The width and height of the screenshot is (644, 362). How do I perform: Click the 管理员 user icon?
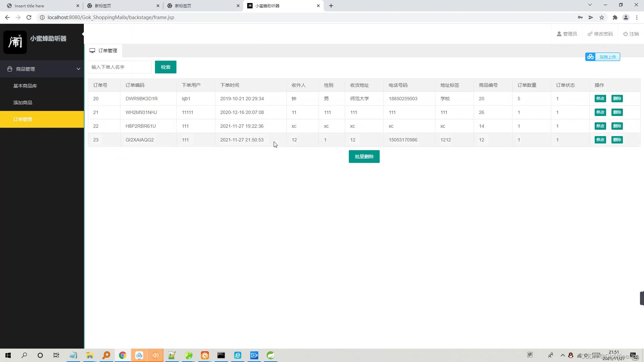[559, 34]
